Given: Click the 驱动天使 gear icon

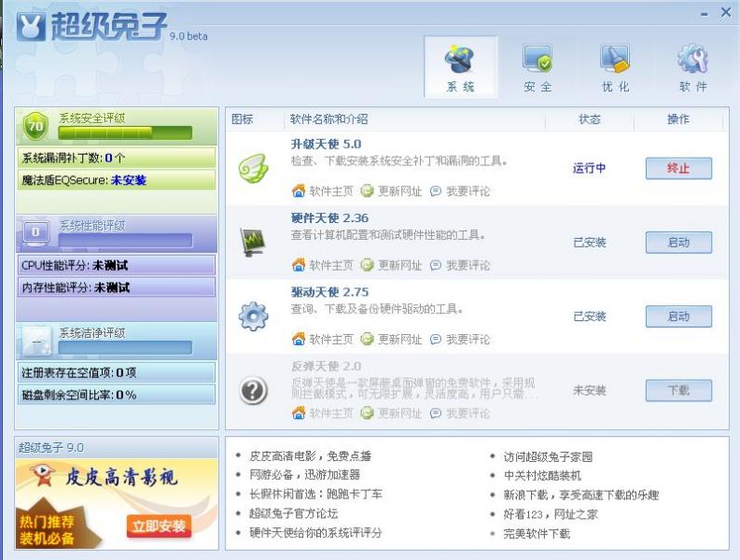Looking at the screenshot, I should coord(253,315).
